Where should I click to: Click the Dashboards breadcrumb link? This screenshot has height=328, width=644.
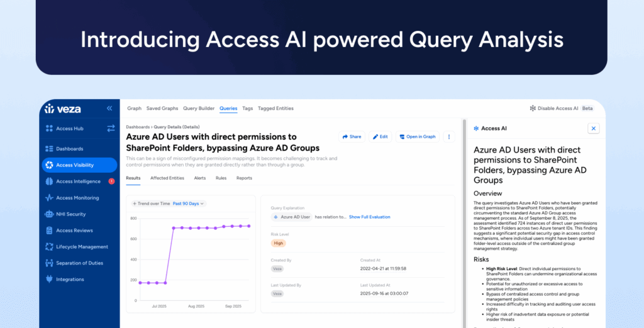pos(138,127)
